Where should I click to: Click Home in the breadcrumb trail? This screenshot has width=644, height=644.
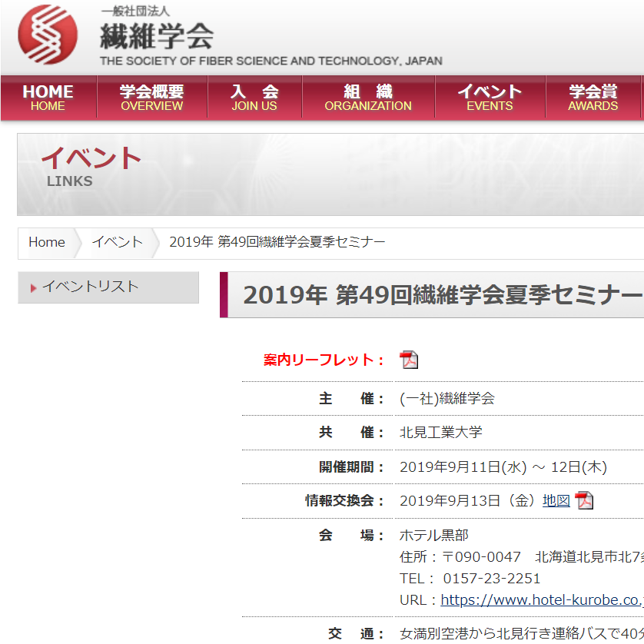coord(46,242)
